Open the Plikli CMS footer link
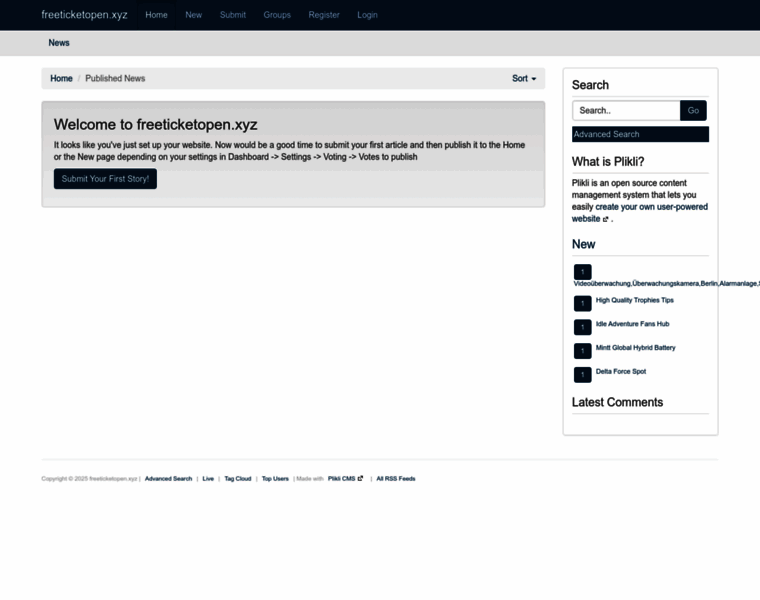The height and width of the screenshot is (600, 760). [x=342, y=479]
